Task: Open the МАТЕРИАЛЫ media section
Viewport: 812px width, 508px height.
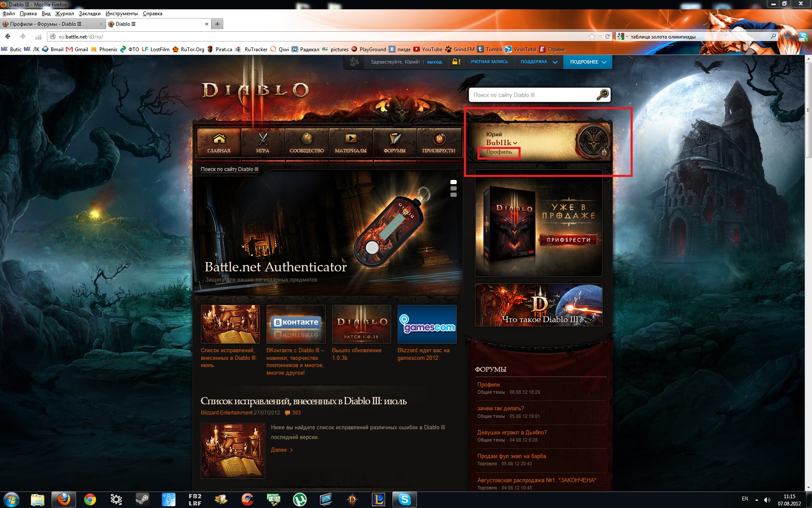Action: coord(351,142)
